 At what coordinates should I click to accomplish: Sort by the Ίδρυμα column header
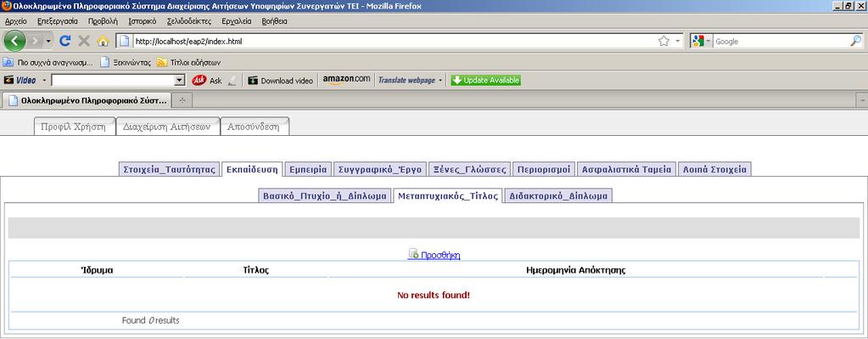coord(98,270)
